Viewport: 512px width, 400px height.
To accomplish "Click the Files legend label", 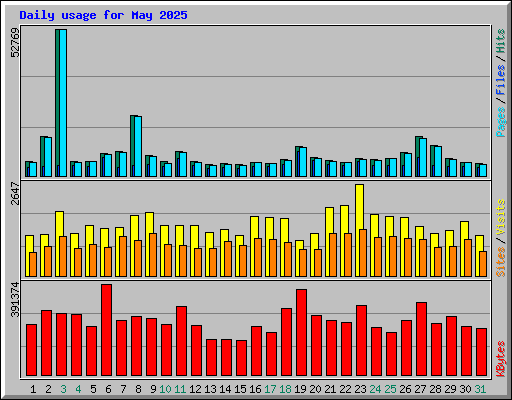I will [501, 80].
